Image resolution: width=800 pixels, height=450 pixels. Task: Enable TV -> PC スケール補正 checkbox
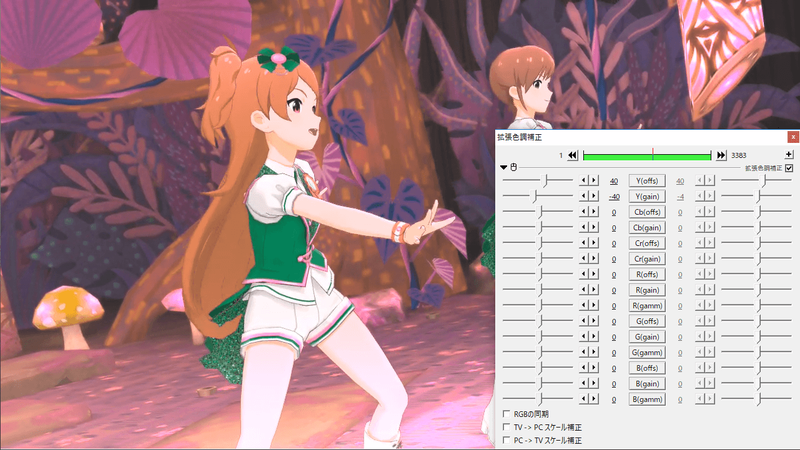point(506,427)
